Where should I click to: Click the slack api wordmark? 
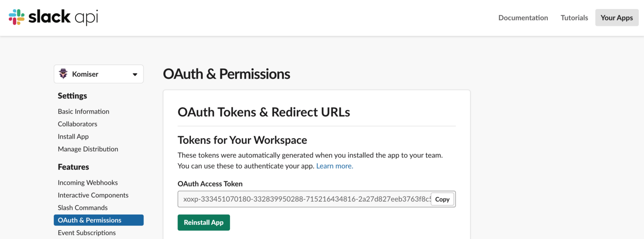point(63,17)
